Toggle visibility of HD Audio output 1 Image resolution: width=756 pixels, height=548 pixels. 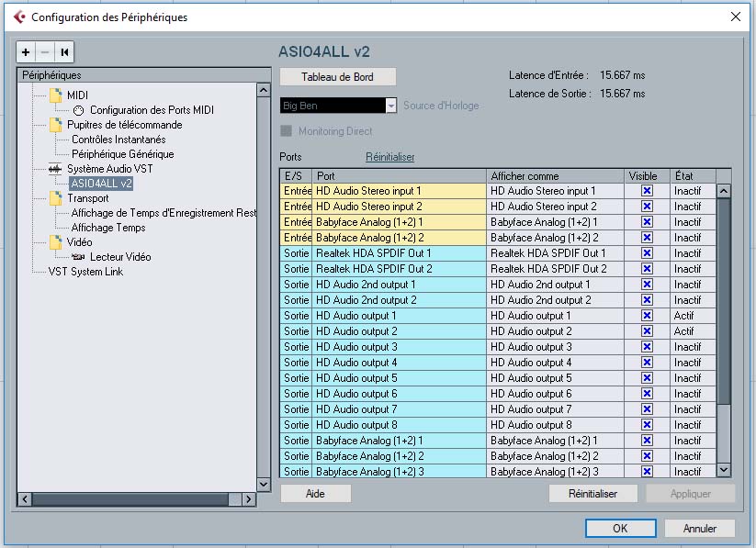tap(647, 316)
